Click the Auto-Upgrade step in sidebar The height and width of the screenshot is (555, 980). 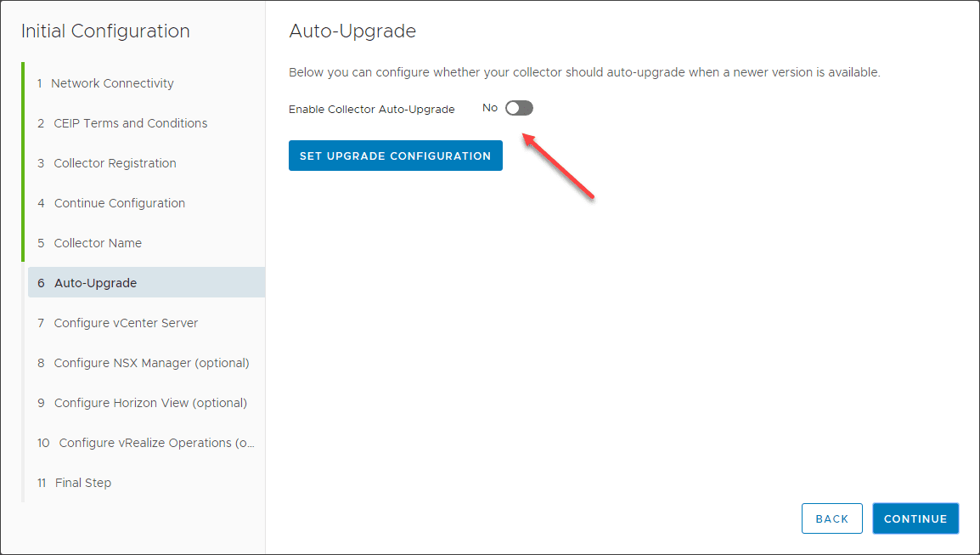pos(95,283)
